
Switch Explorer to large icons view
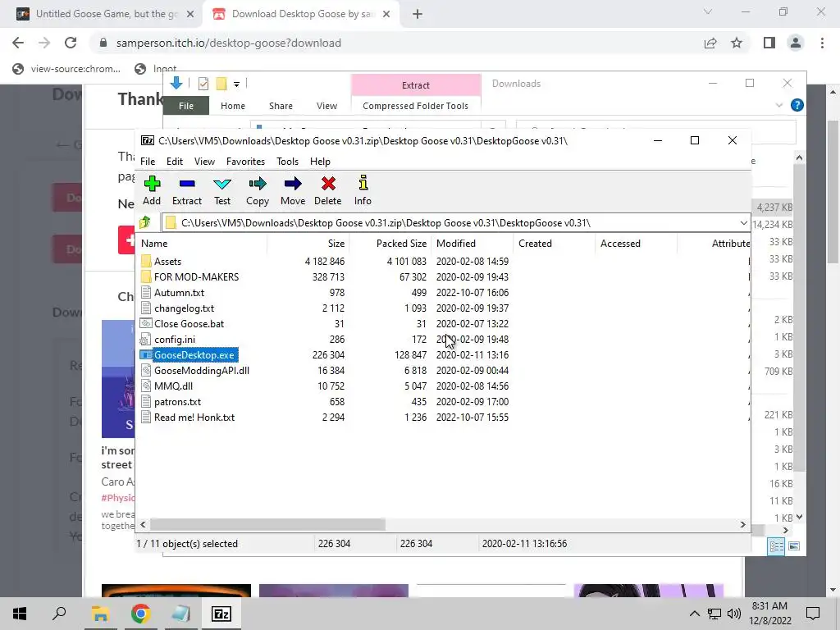pyautogui.click(x=794, y=546)
